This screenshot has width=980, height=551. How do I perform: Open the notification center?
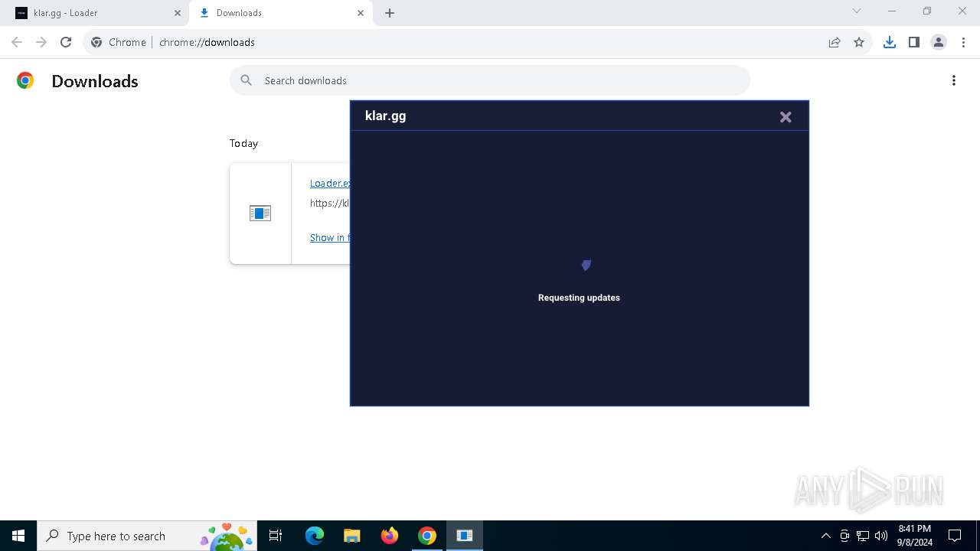tap(955, 536)
